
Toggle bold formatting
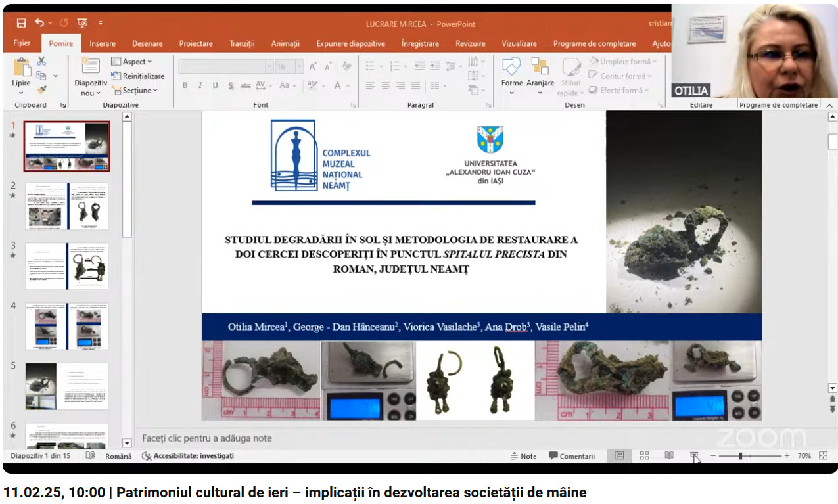tap(185, 85)
